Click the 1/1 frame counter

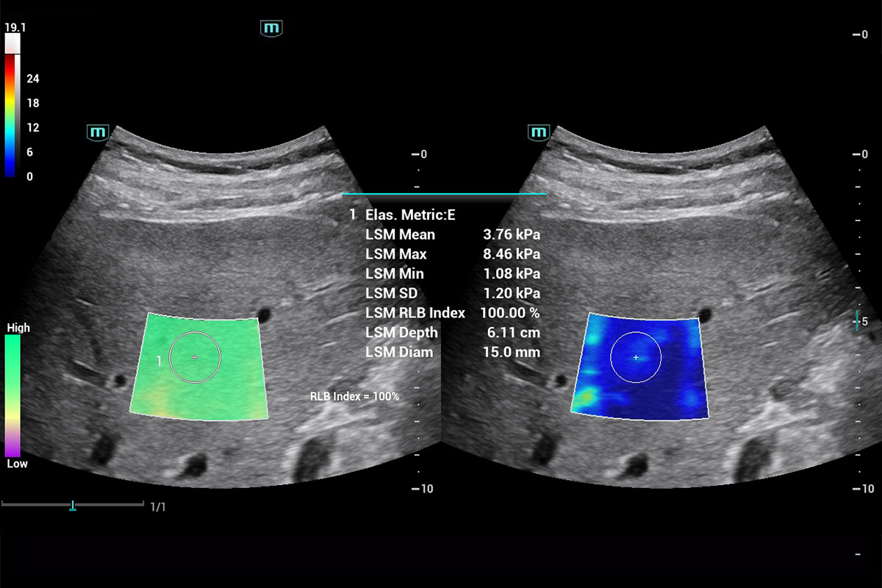tap(158, 507)
